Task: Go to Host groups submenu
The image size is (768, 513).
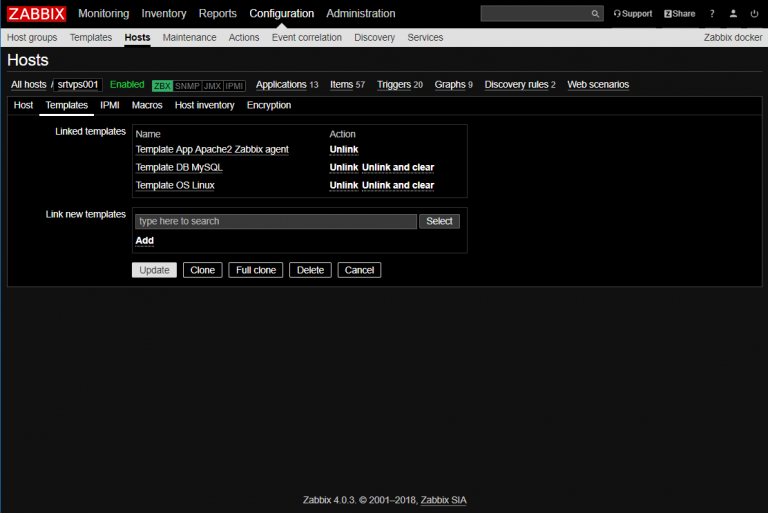Action: click(x=32, y=38)
